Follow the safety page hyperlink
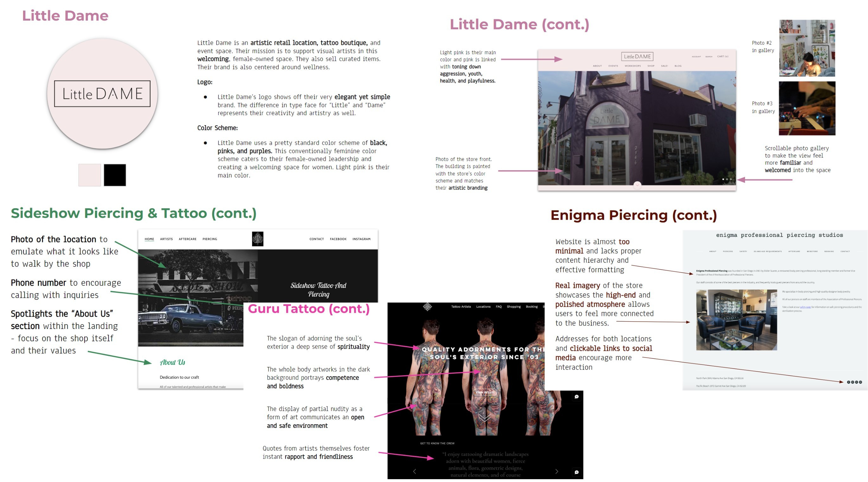 [x=805, y=307]
